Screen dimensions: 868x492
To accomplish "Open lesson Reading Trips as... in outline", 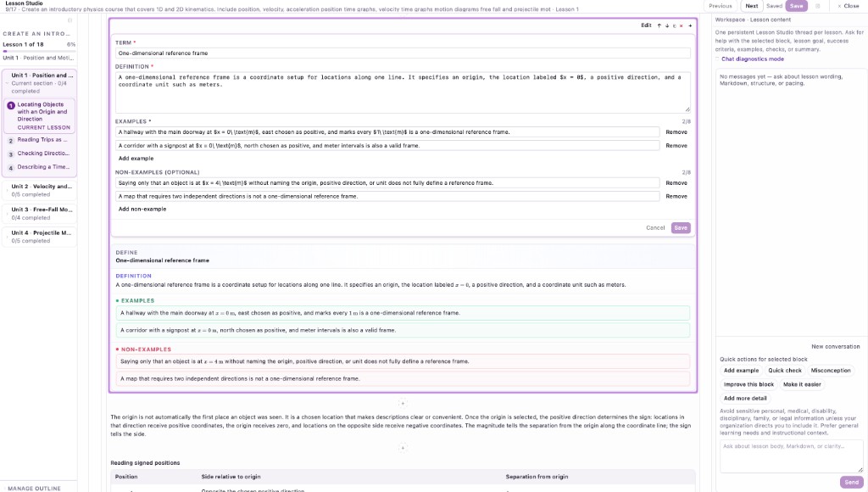I will [42, 140].
